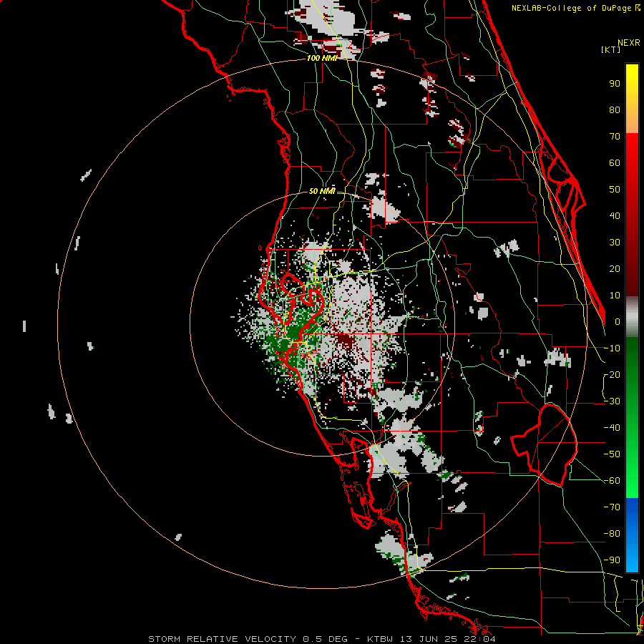This screenshot has width=644, height=644.
Task: Select the "[KT]" units label
Action: [611, 49]
